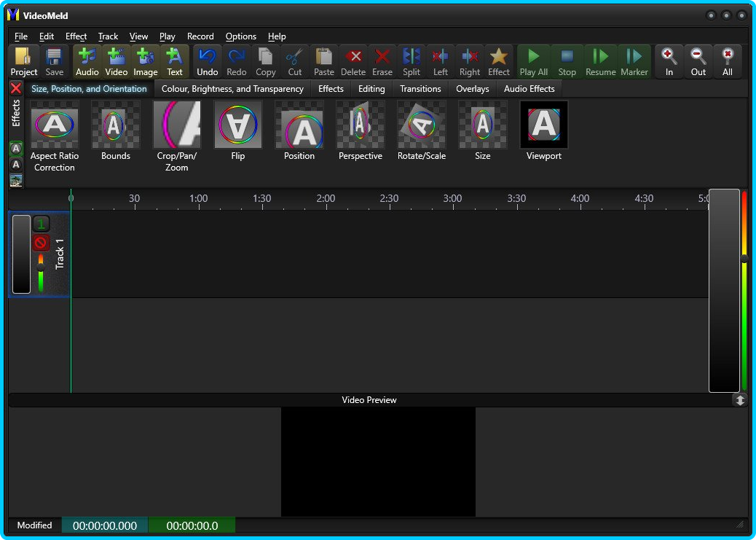This screenshot has width=756, height=540.
Task: Open the Transitions tab
Action: 420,89
